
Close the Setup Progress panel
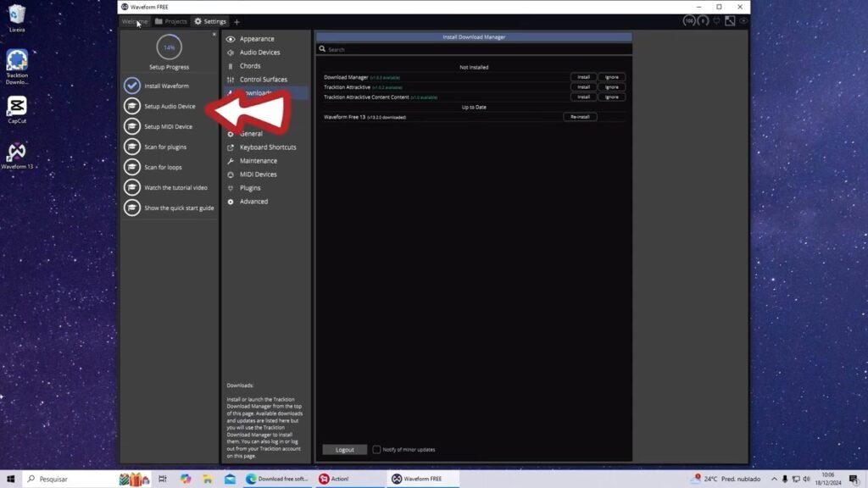214,34
